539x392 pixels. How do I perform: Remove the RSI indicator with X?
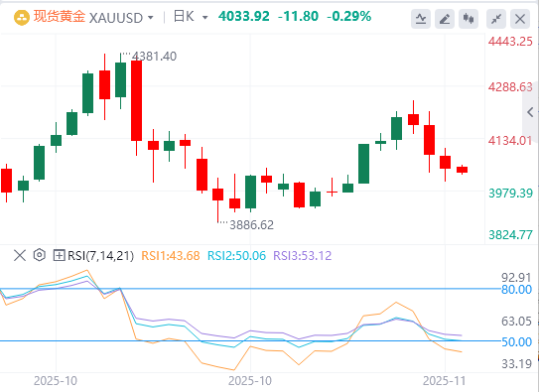(20, 256)
